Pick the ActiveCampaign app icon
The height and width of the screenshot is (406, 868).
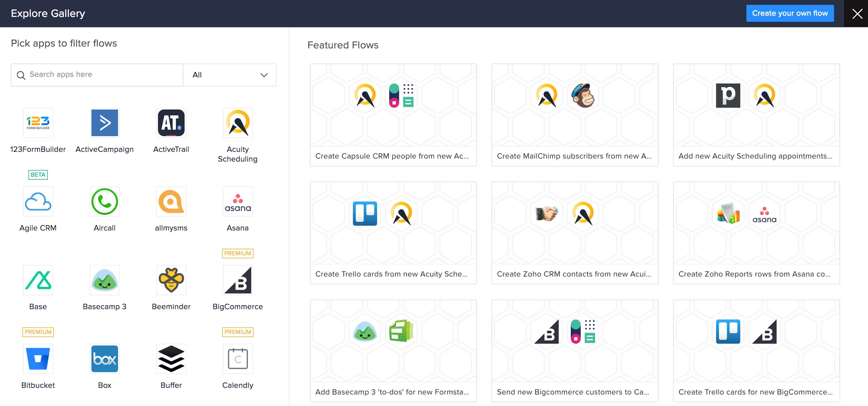104,123
